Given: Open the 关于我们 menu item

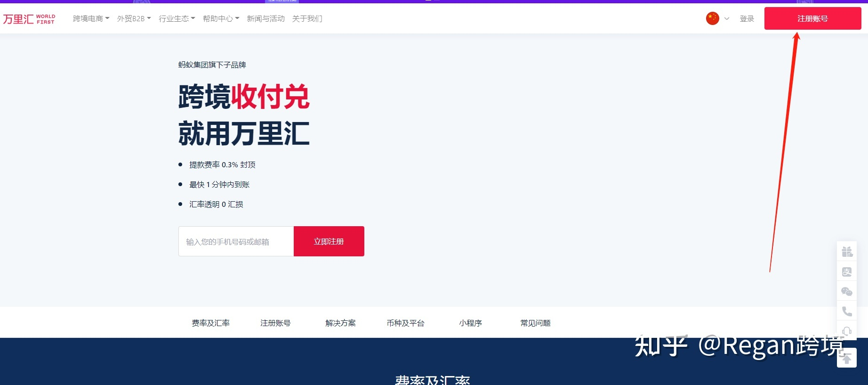Looking at the screenshot, I should [x=307, y=18].
